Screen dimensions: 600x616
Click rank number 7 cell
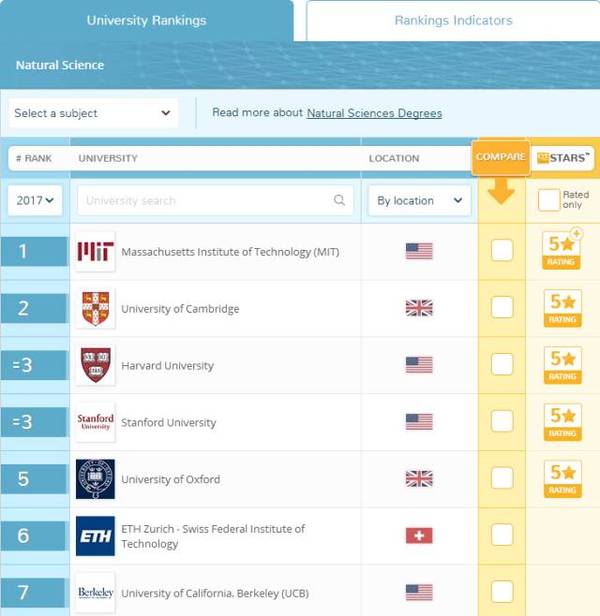pyautogui.click(x=34, y=592)
